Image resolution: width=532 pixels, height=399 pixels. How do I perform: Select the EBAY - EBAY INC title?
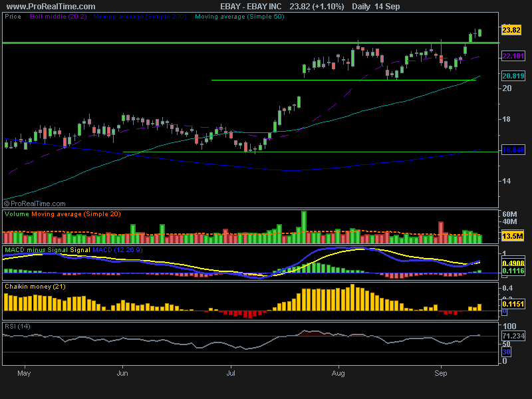251,7
